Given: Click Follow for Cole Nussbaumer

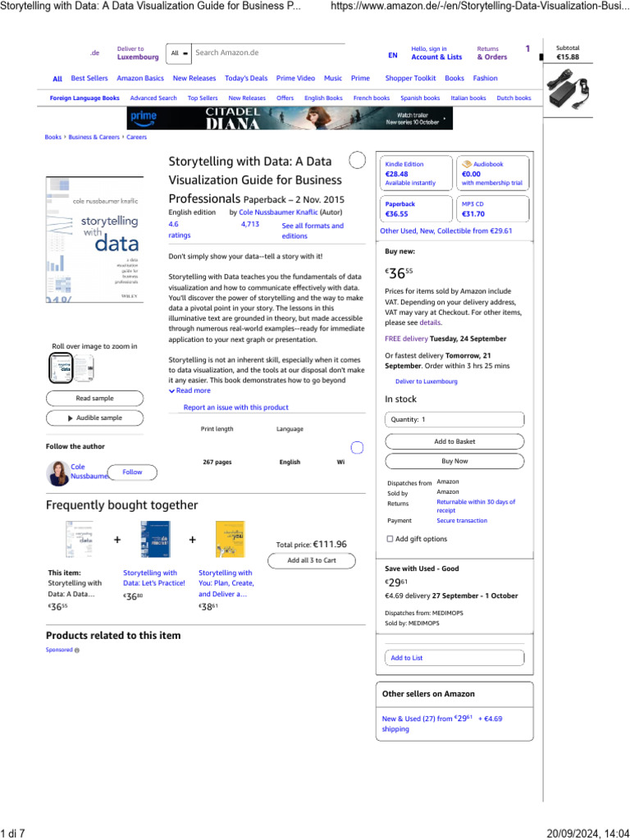Looking at the screenshot, I should point(132,472).
